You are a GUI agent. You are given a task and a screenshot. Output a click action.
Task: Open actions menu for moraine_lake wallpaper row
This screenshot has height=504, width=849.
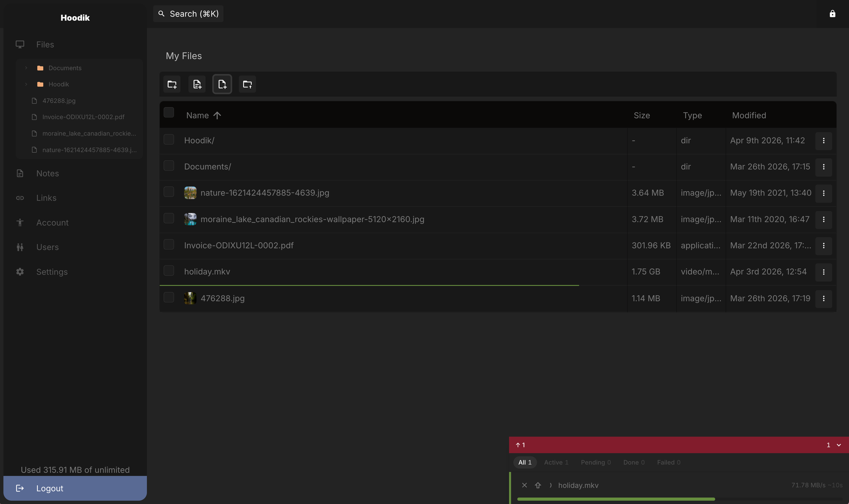pos(824,219)
